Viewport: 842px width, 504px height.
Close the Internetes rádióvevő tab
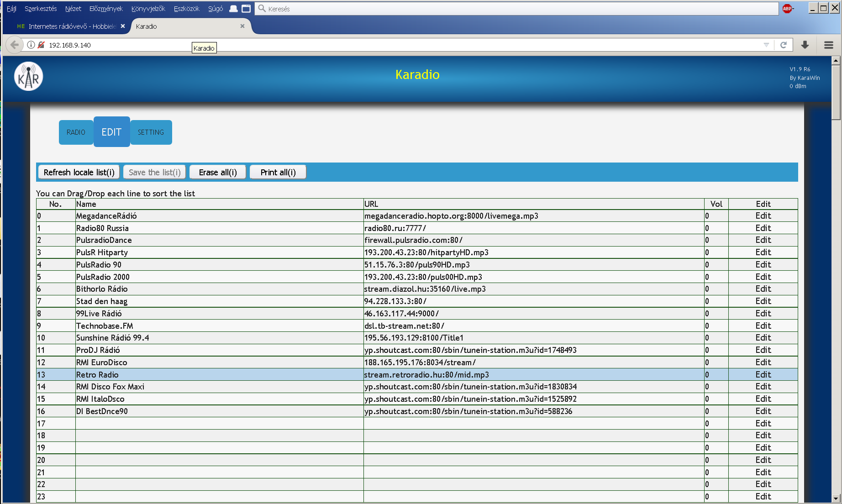(x=123, y=26)
